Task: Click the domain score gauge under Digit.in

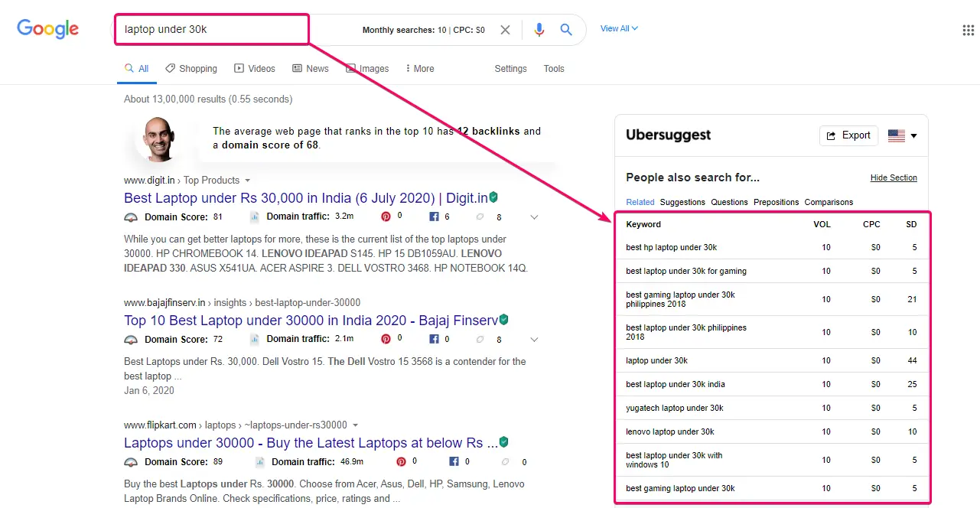Action: pos(131,217)
